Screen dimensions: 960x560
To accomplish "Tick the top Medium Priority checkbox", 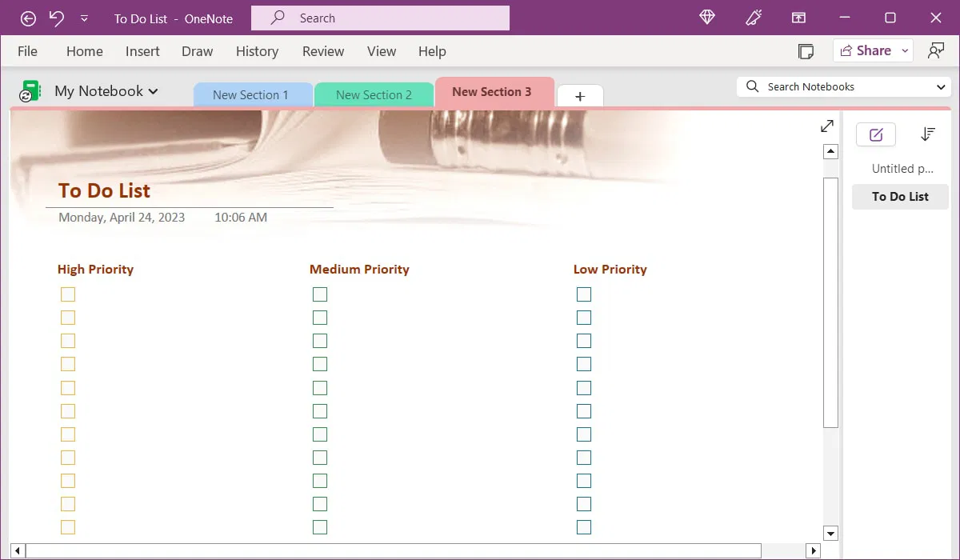I will point(320,294).
